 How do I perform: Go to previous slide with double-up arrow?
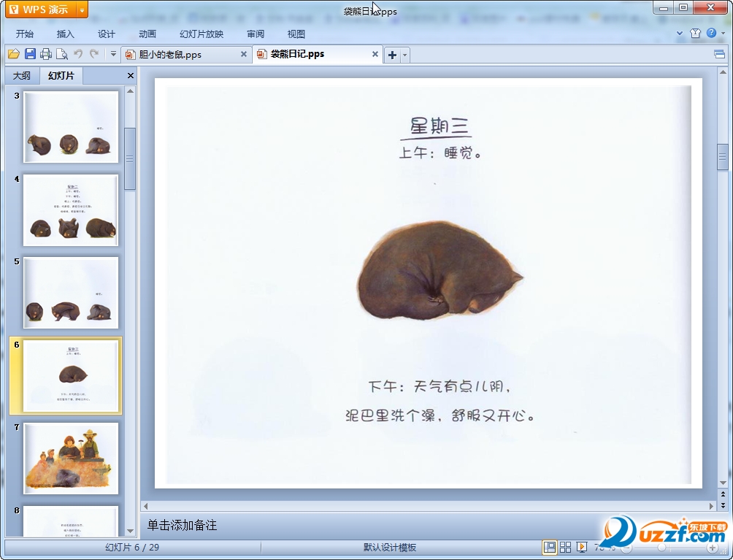tap(724, 494)
